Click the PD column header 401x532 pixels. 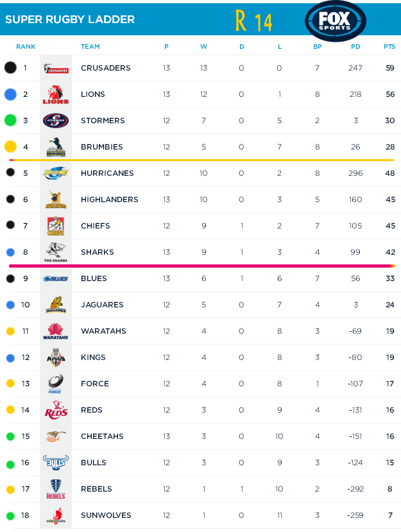[356, 46]
